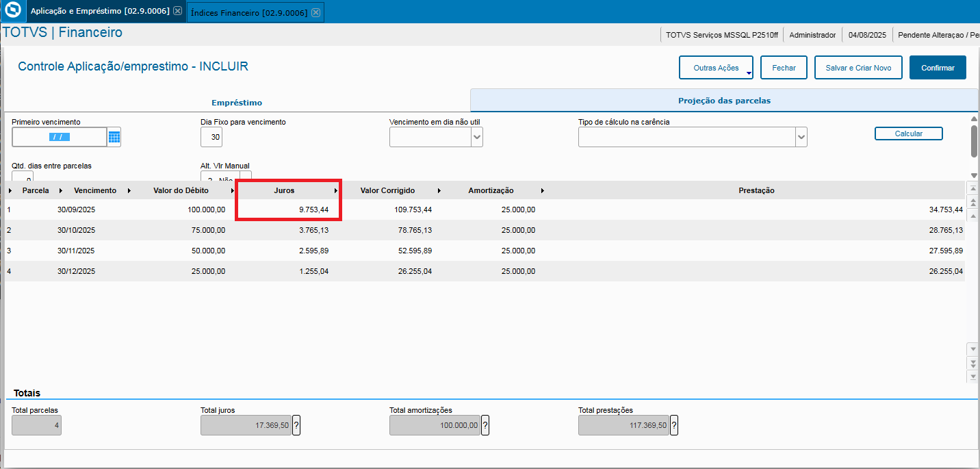The width and height of the screenshot is (980, 469).
Task: Jump to last grid row with bottom arrow
Action: click(972, 377)
